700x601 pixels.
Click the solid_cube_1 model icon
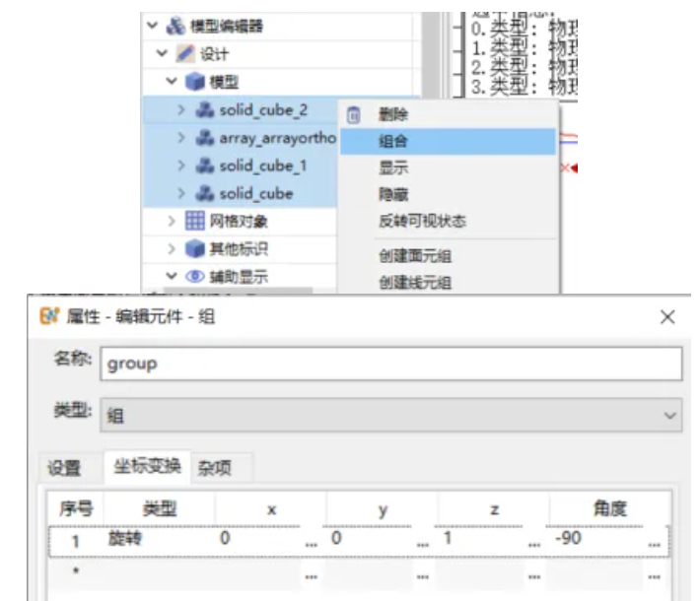click(204, 167)
